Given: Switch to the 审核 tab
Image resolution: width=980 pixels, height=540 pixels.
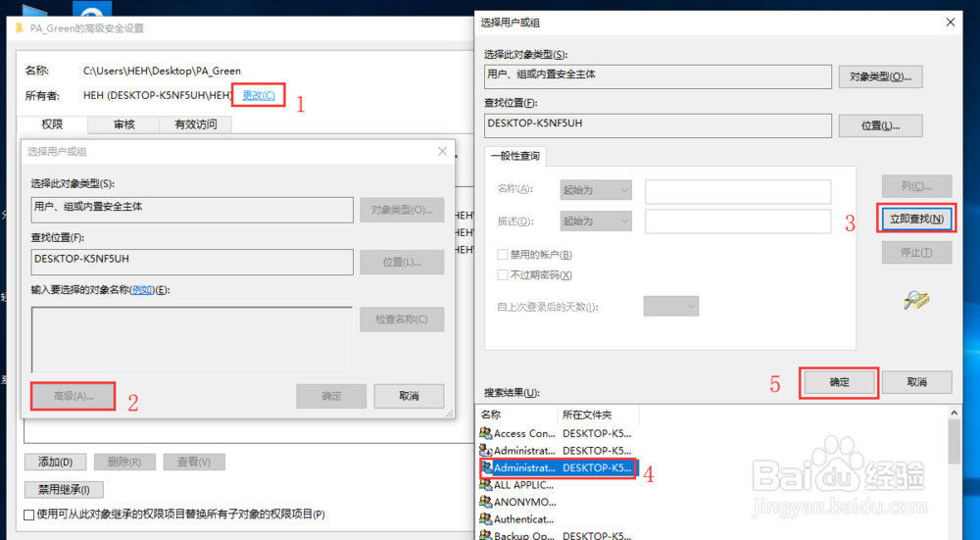Looking at the screenshot, I should (x=124, y=124).
